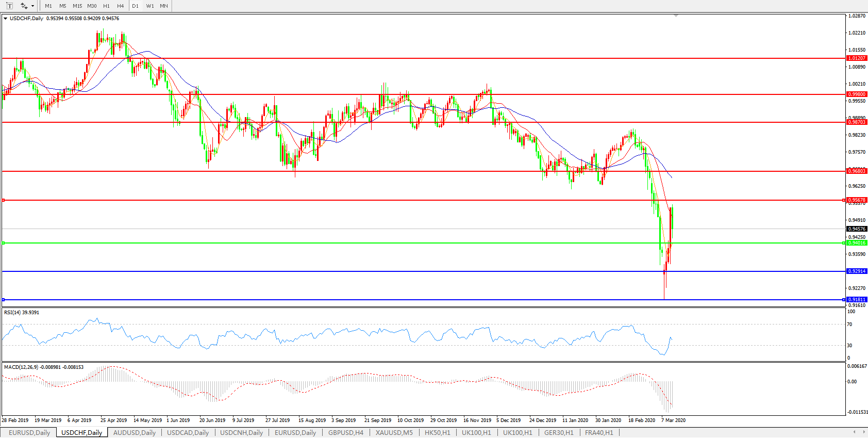Choose the MN monthly timeframe
Image resolution: width=868 pixels, height=438 pixels.
coord(164,6)
